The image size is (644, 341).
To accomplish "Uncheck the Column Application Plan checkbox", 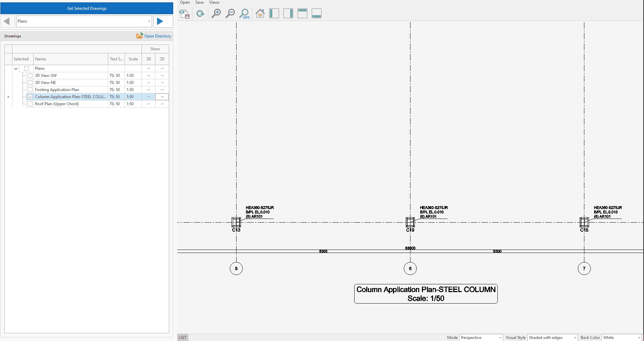I will [30, 97].
